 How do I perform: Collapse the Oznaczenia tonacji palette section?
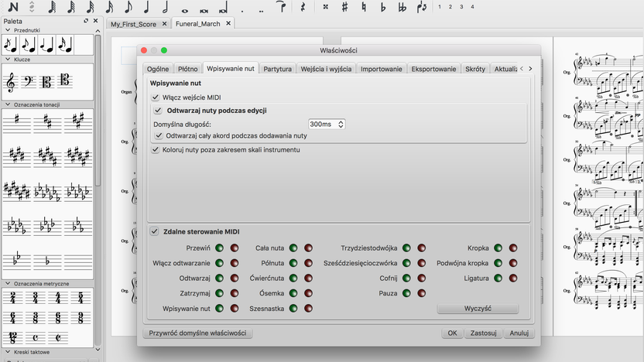[8, 104]
